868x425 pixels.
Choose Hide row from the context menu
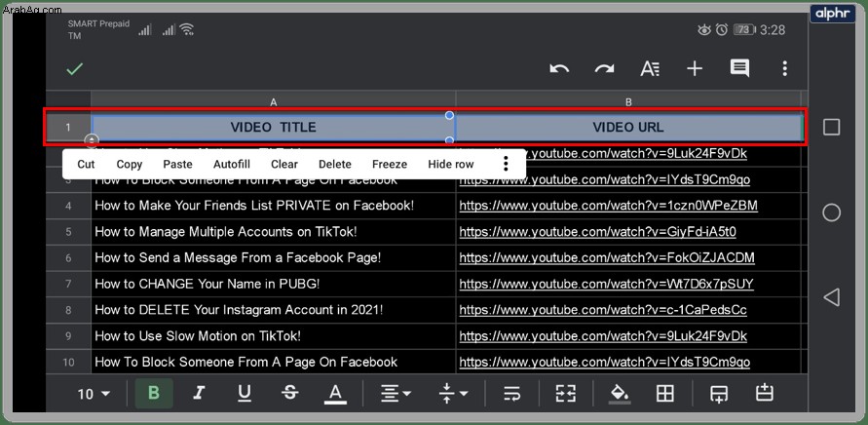coord(451,164)
